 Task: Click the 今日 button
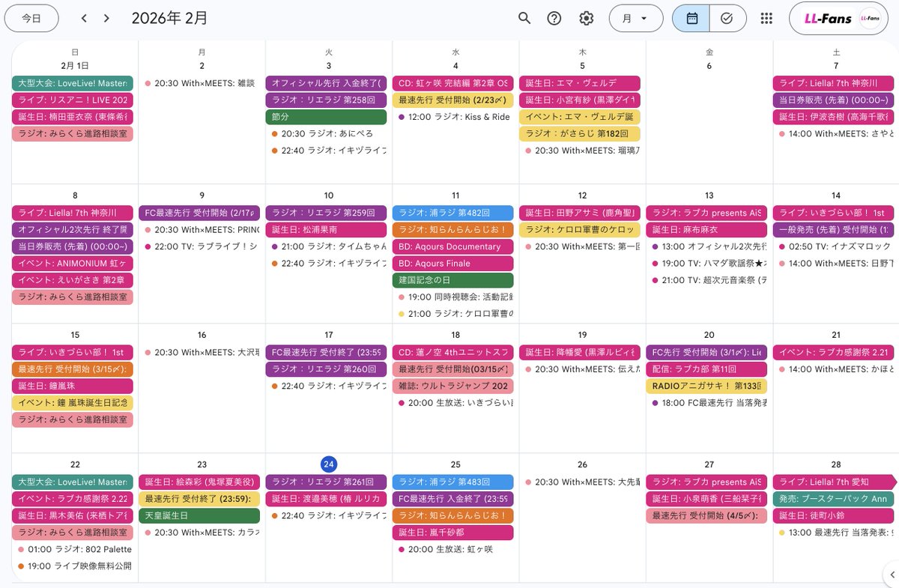click(x=31, y=19)
